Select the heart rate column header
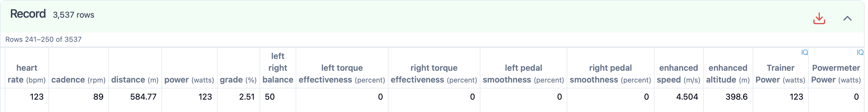The image size is (868, 112). coord(27,74)
